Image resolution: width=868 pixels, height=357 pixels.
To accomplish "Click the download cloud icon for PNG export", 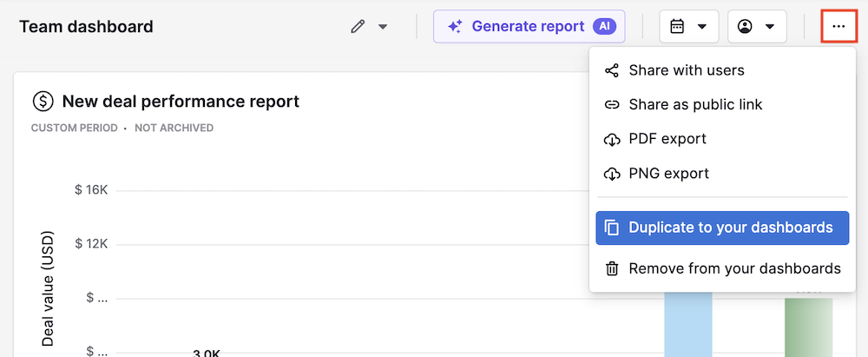I will 612,174.
